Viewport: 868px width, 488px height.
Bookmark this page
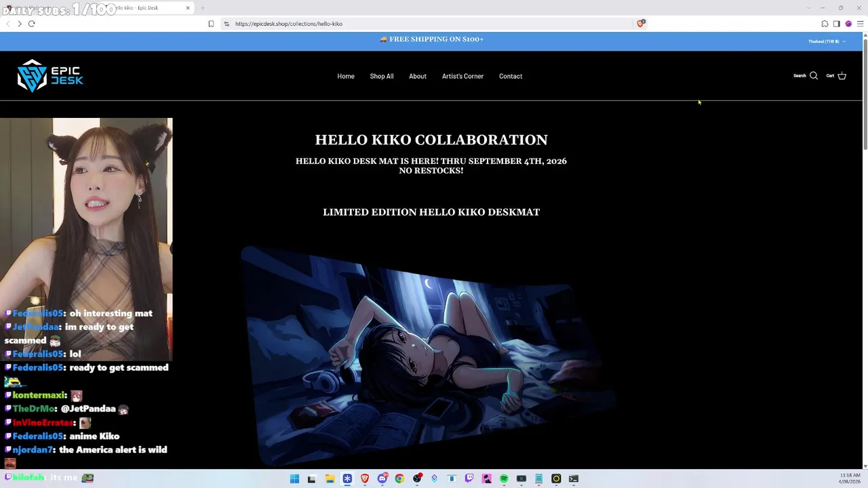pos(211,24)
